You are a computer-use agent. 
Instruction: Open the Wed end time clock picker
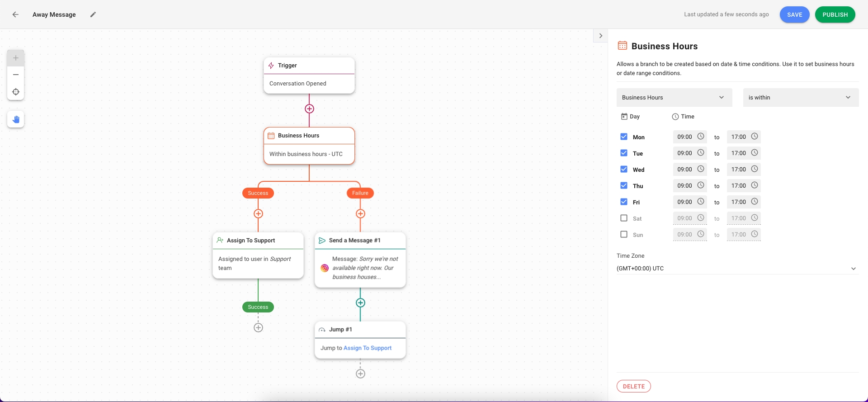[755, 169]
